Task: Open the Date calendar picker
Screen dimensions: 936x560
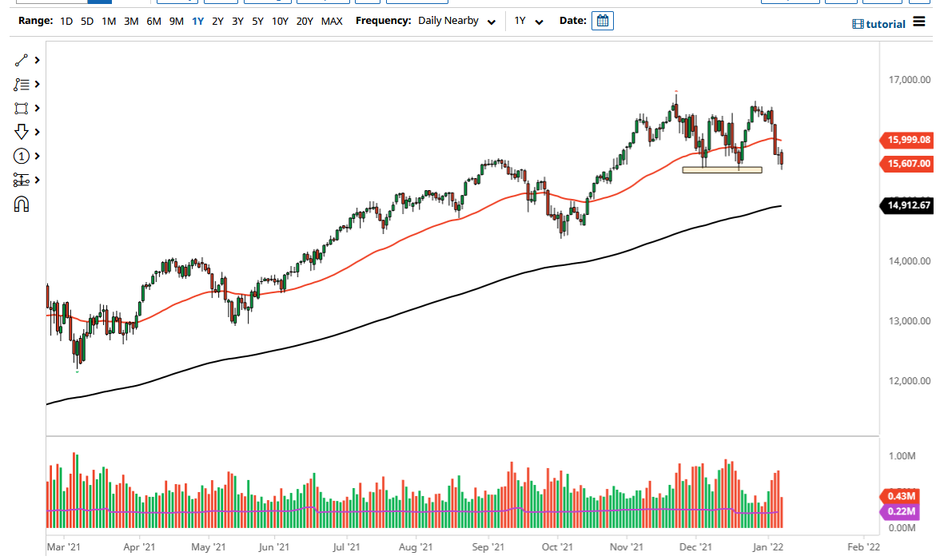Action: point(602,20)
